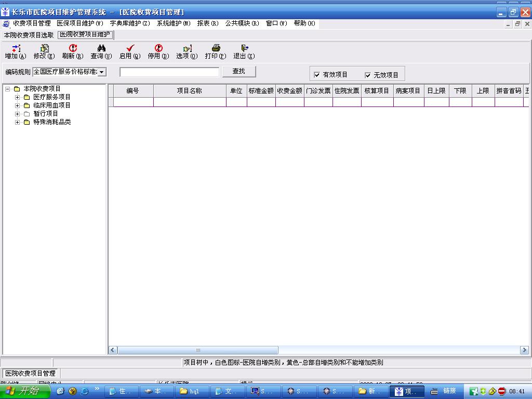Expand the 临床用血项目 tree node
532x399 pixels.
(17, 105)
